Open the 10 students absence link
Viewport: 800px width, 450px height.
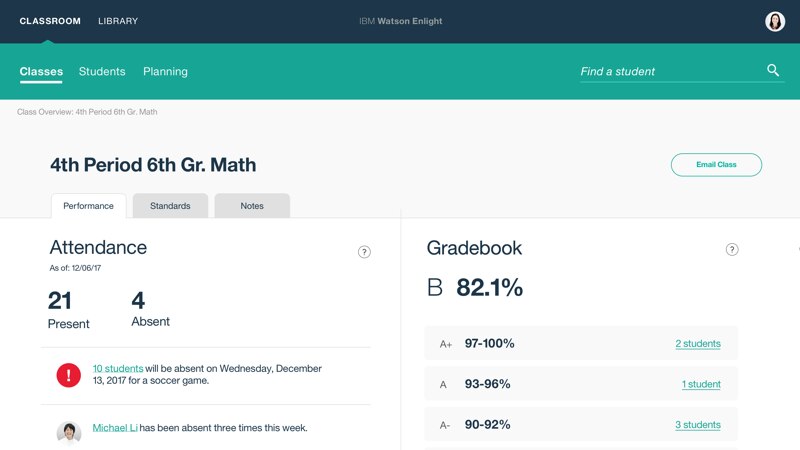pos(117,368)
